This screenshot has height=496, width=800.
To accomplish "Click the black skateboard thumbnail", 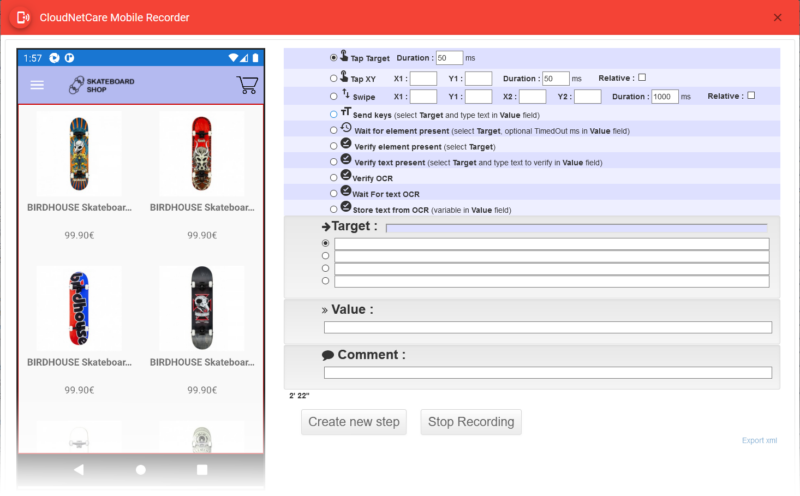I will coord(202,308).
